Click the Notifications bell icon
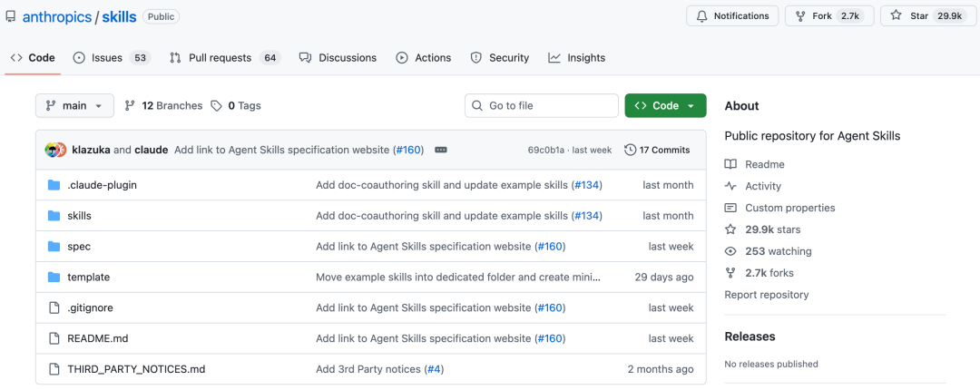Viewport: 980px width, 390px height. pyautogui.click(x=702, y=15)
